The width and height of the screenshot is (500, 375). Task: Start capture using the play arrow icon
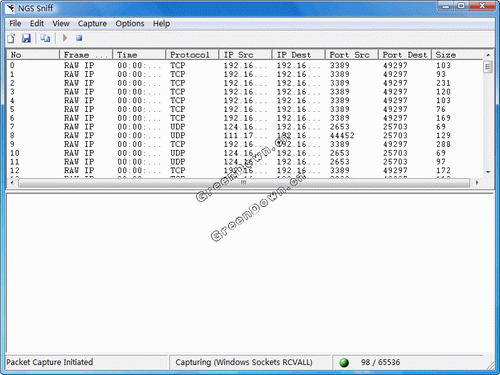[x=65, y=38]
